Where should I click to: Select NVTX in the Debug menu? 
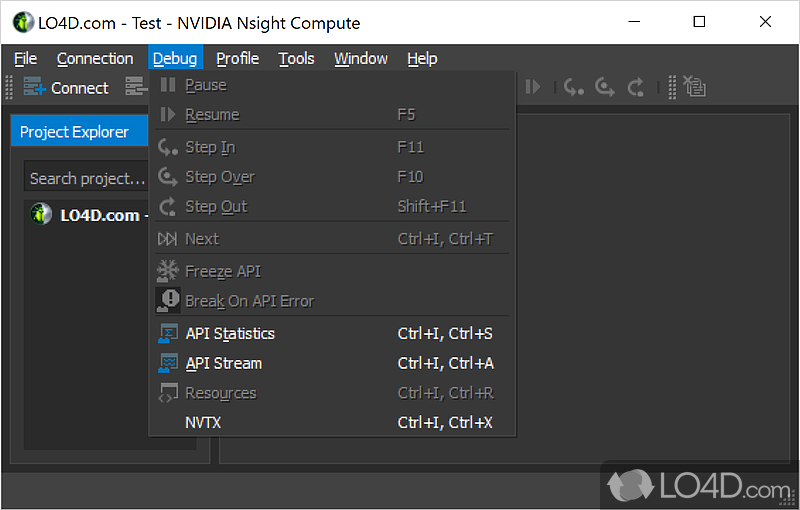pos(203,423)
